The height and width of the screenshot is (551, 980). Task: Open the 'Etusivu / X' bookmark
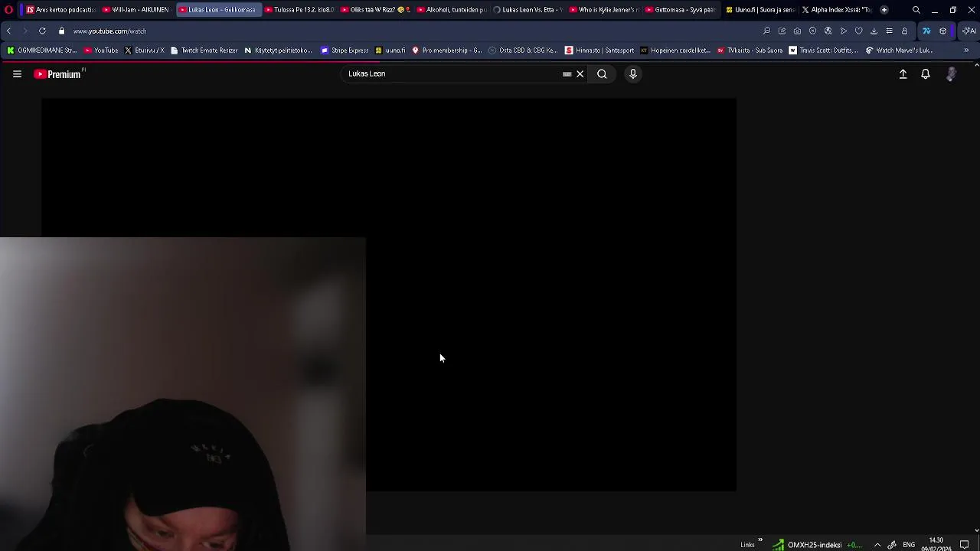click(x=144, y=51)
